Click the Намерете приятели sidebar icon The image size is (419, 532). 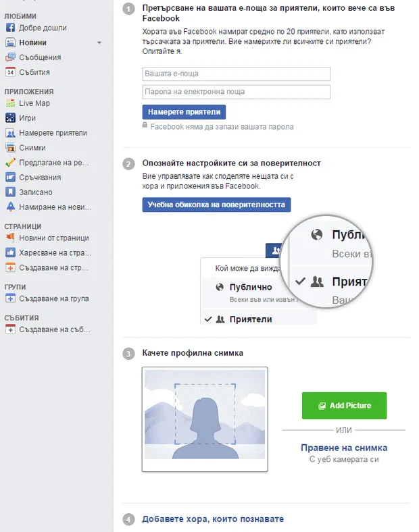[11, 133]
